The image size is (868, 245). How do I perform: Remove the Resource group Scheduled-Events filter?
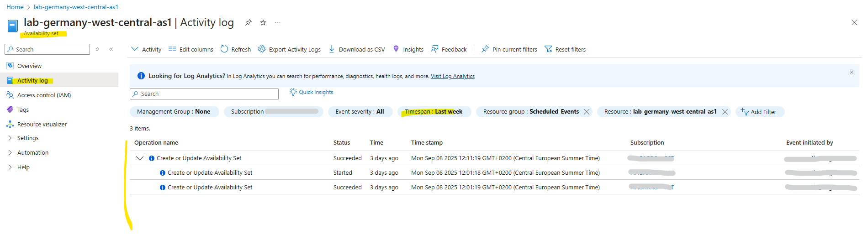587,112
